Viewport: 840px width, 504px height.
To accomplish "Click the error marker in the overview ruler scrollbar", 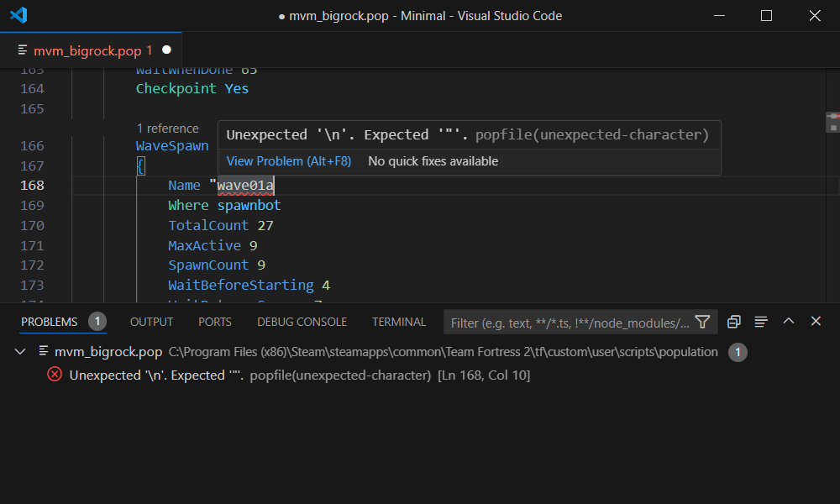I will (x=832, y=116).
